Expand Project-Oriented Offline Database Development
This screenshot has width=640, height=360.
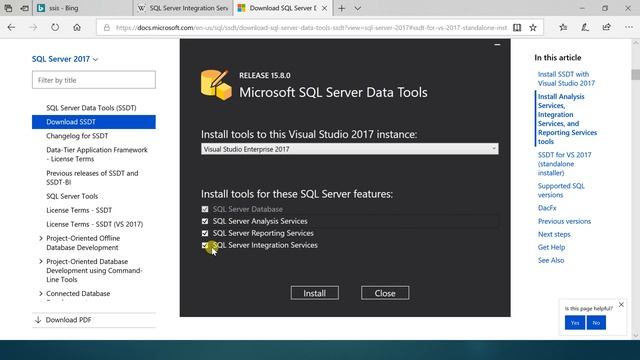pyautogui.click(x=41, y=238)
